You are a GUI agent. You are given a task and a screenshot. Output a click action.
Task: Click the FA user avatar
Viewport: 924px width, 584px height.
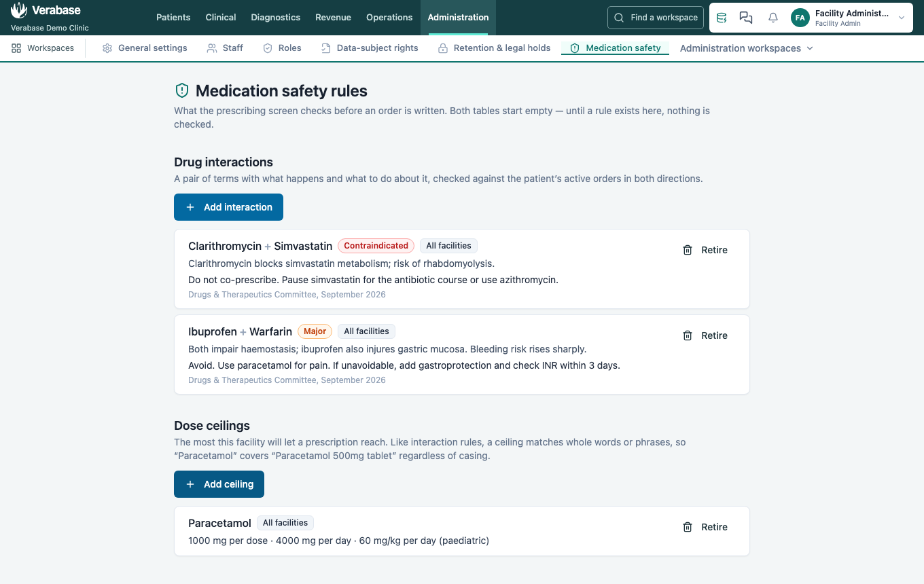coord(800,18)
